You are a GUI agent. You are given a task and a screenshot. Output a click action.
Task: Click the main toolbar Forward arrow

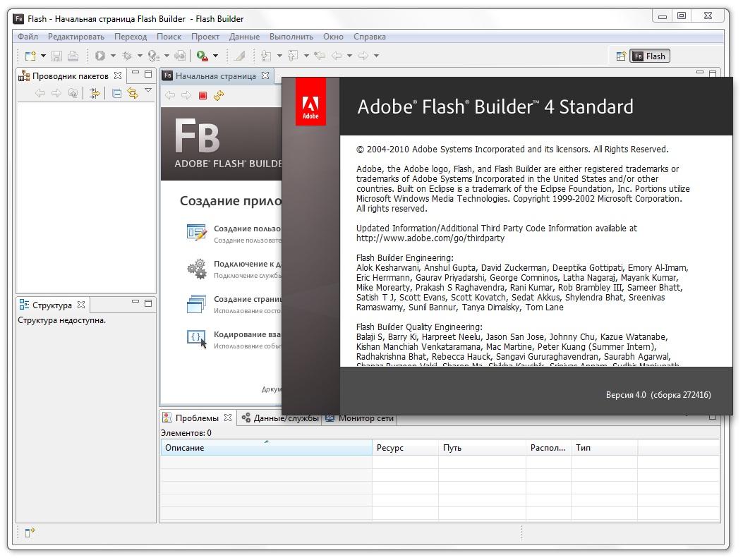[363, 56]
